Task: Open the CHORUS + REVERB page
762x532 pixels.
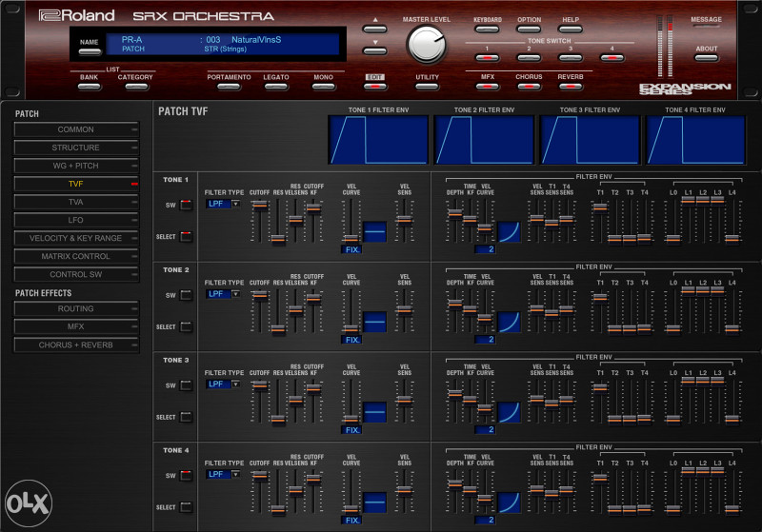Action: click(76, 345)
